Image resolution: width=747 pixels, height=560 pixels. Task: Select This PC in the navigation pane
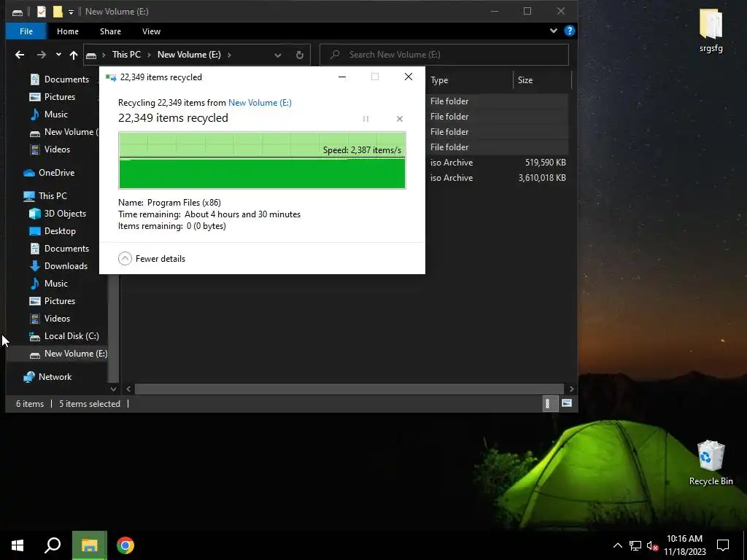click(x=53, y=196)
